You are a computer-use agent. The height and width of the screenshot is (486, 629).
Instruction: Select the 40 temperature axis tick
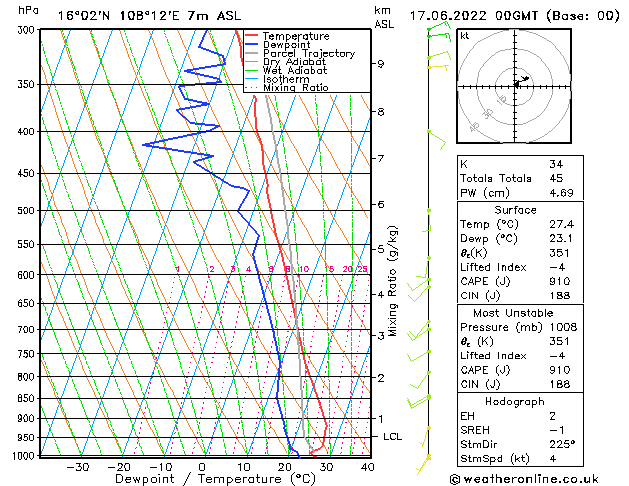pyautogui.click(x=367, y=467)
